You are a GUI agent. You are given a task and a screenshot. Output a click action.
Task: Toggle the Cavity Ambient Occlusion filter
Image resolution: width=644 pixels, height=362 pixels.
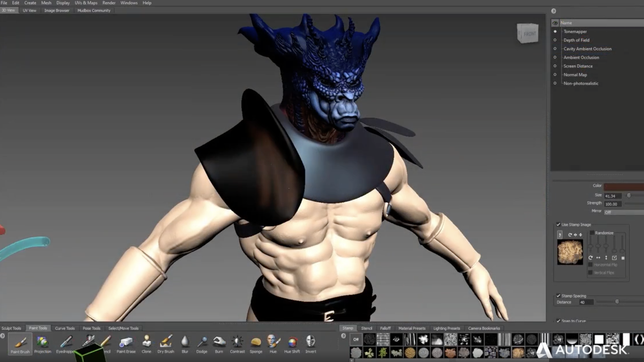[555, 49]
